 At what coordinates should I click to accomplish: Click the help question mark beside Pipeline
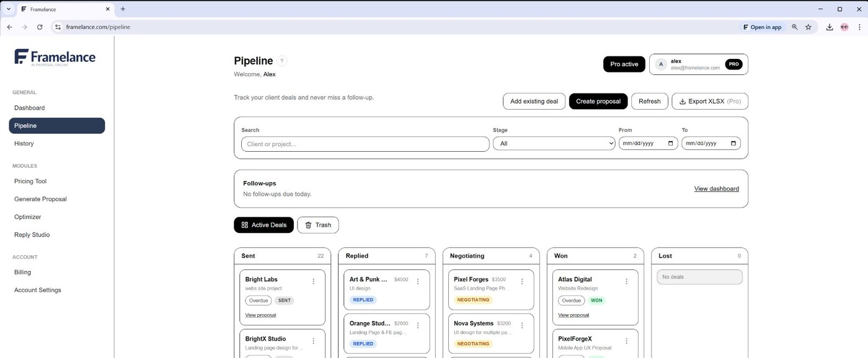(x=282, y=61)
